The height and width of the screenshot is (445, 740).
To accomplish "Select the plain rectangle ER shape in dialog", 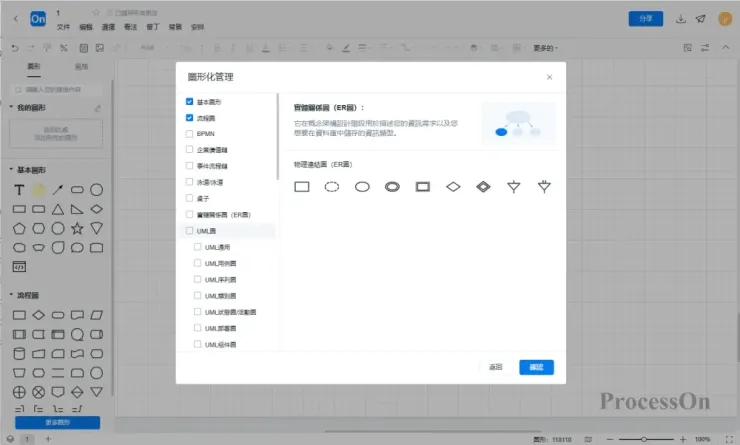I will coord(302,187).
